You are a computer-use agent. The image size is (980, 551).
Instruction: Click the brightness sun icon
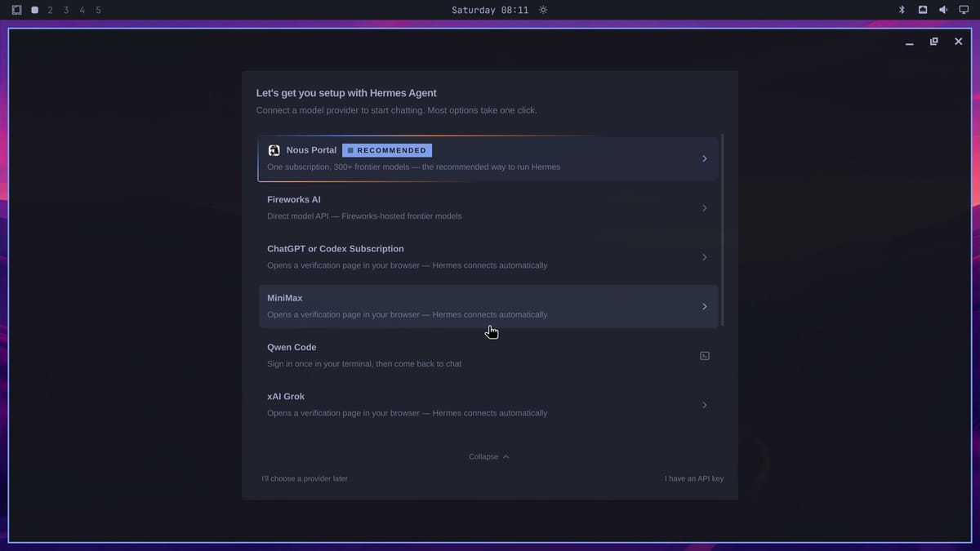coord(543,10)
